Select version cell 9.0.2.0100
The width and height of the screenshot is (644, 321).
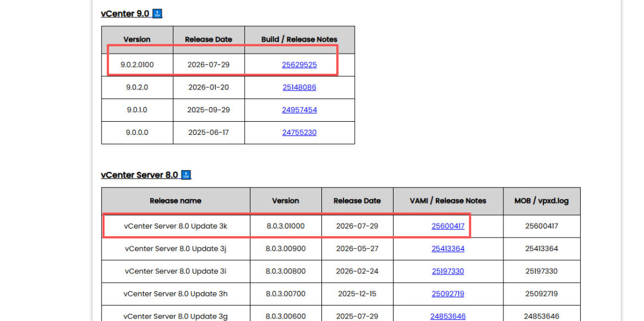137,64
